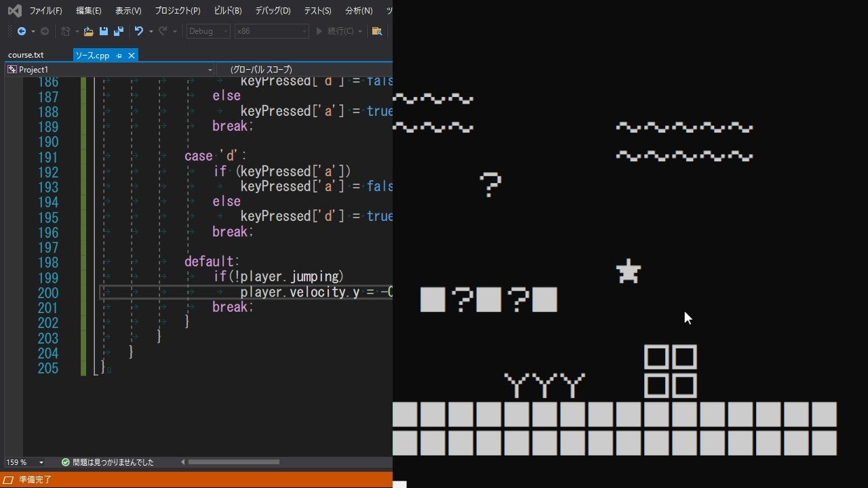868x488 pixels.
Task: Open the デバッグ(D) menu
Action: click(273, 11)
